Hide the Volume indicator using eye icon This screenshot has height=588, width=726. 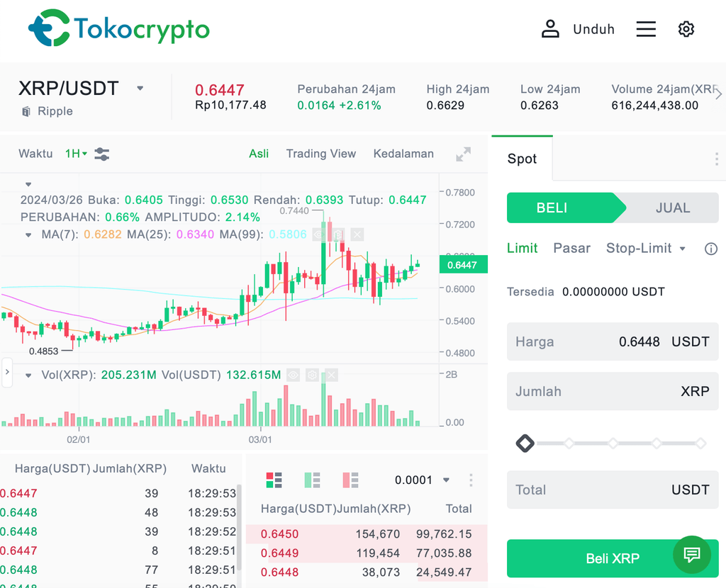[294, 375]
